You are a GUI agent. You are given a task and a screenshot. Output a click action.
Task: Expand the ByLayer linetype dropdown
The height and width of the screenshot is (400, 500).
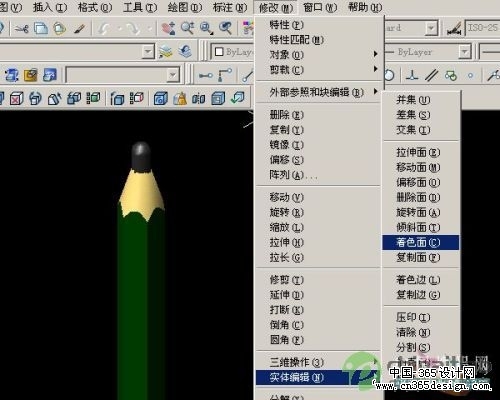click(464, 52)
